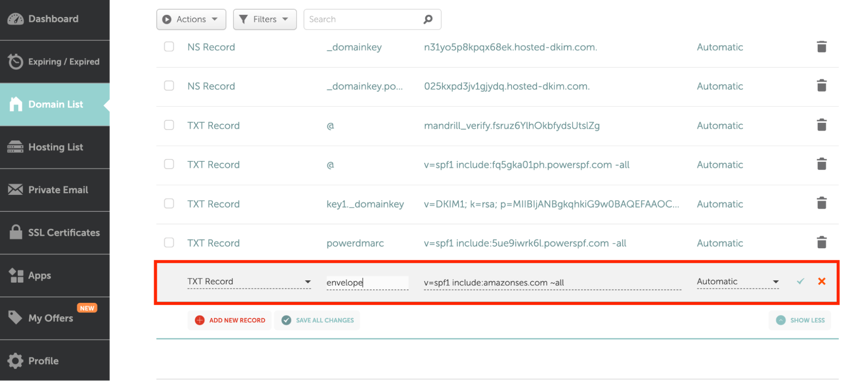Click trash icon for key1._domainkey record

pyautogui.click(x=821, y=203)
